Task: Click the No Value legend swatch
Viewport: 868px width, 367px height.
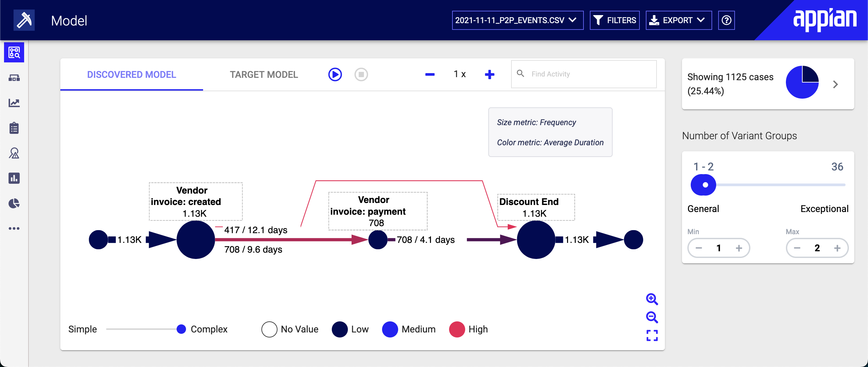Action: coord(269,329)
